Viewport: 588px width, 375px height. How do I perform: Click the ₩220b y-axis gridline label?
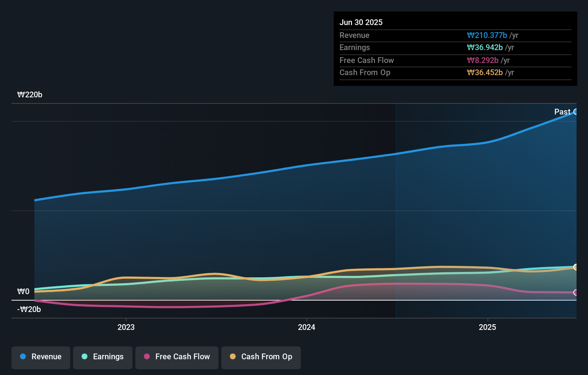click(x=30, y=95)
